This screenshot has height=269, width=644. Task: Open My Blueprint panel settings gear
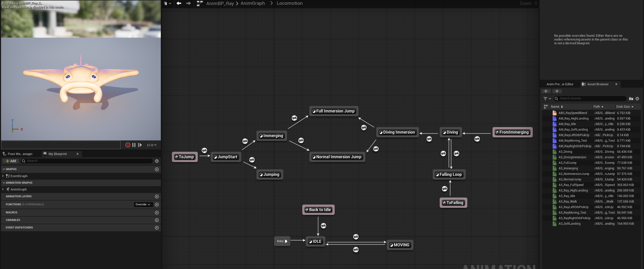(157, 161)
